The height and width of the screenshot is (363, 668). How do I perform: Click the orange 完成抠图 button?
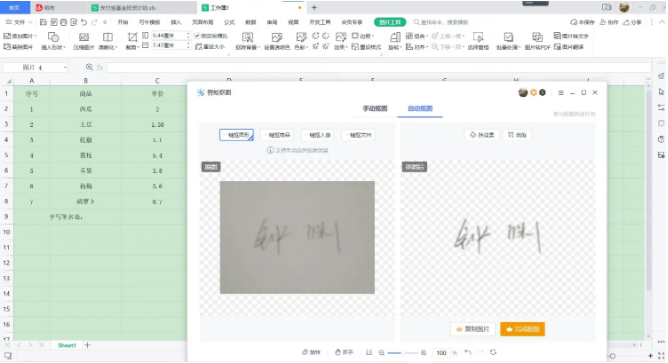(522, 329)
